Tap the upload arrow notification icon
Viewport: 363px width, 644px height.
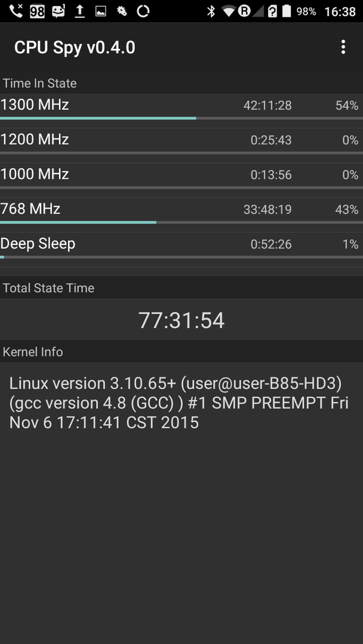tap(79, 11)
